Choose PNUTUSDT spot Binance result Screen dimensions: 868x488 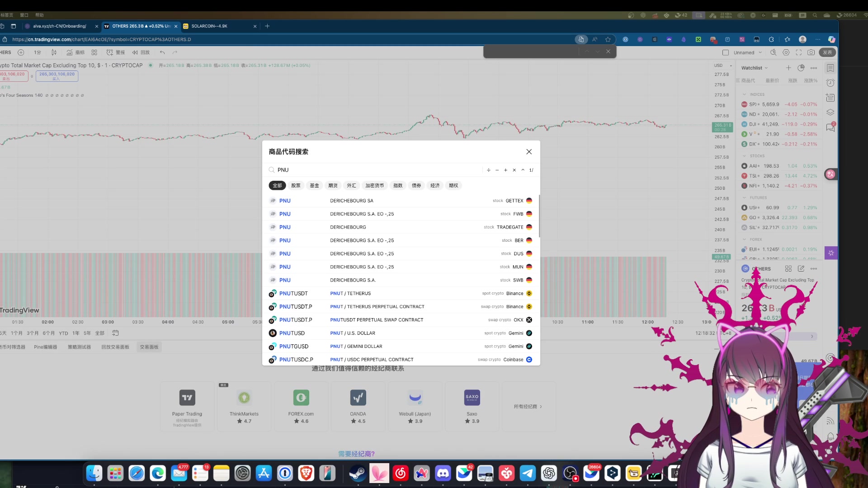[401, 293]
